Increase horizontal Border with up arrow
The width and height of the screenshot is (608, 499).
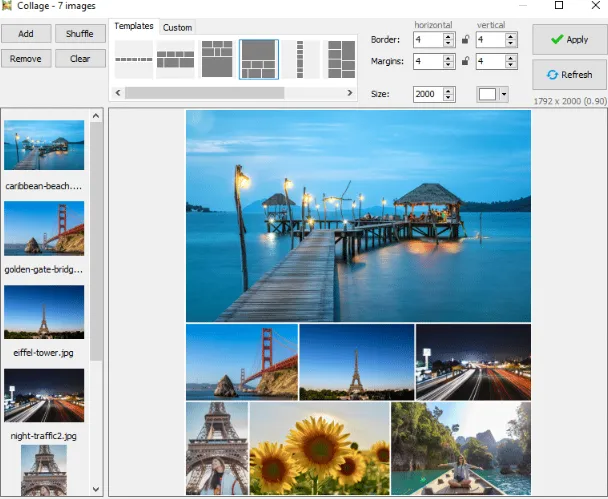[x=448, y=36]
